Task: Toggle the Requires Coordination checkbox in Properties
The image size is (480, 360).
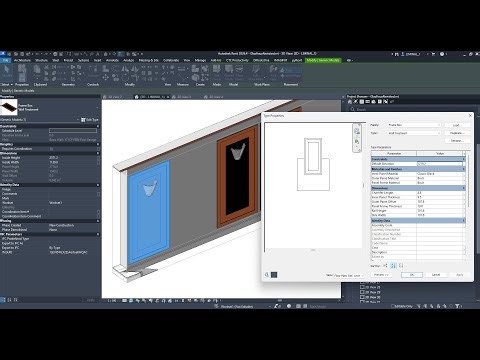Action: [x=51, y=149]
